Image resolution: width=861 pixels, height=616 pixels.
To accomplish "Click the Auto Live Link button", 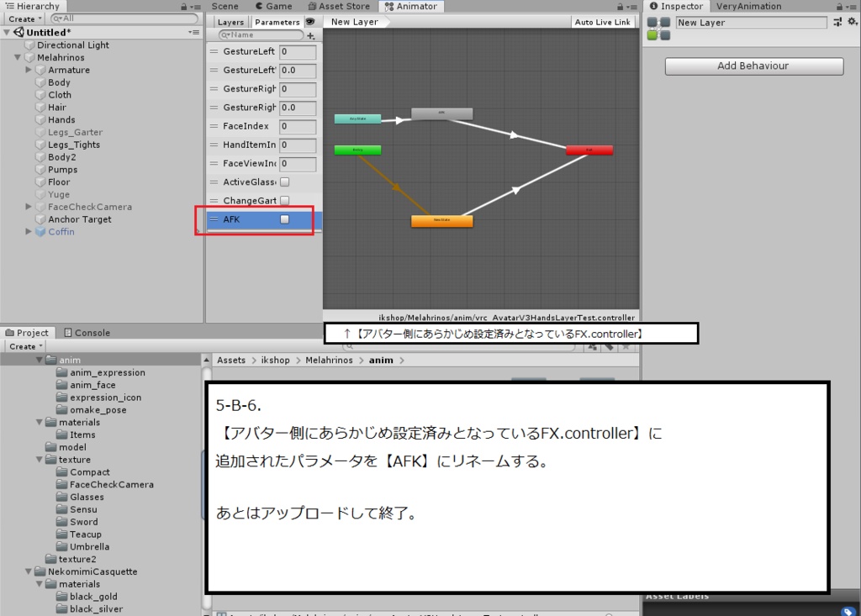I will (x=602, y=22).
